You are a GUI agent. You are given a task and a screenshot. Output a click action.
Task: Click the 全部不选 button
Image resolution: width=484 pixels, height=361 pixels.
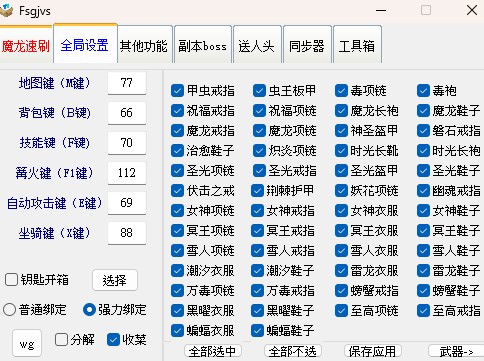pos(293,351)
